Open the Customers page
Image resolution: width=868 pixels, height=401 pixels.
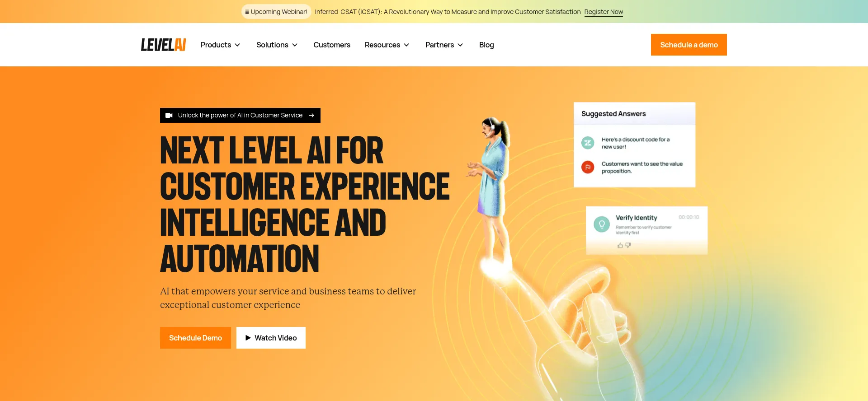332,45
